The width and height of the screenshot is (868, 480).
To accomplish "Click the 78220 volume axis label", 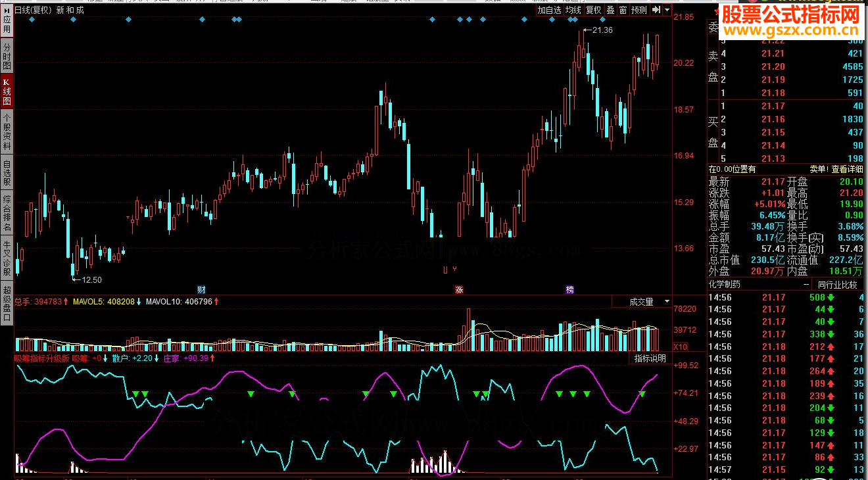I will pyautogui.click(x=685, y=309).
